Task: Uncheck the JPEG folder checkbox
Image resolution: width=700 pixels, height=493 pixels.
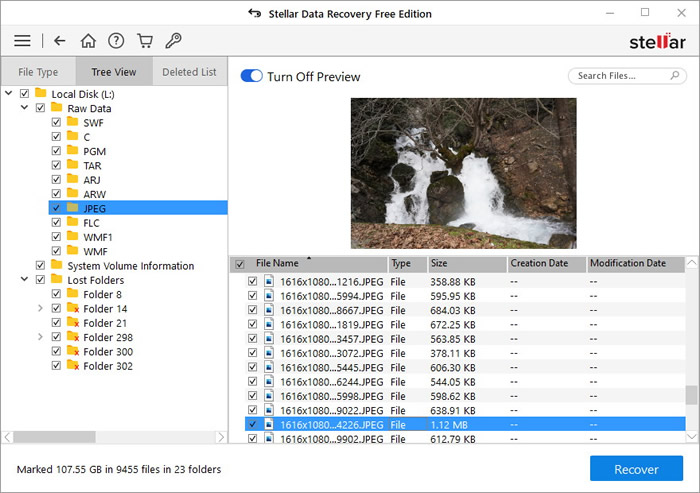Action: (56, 208)
